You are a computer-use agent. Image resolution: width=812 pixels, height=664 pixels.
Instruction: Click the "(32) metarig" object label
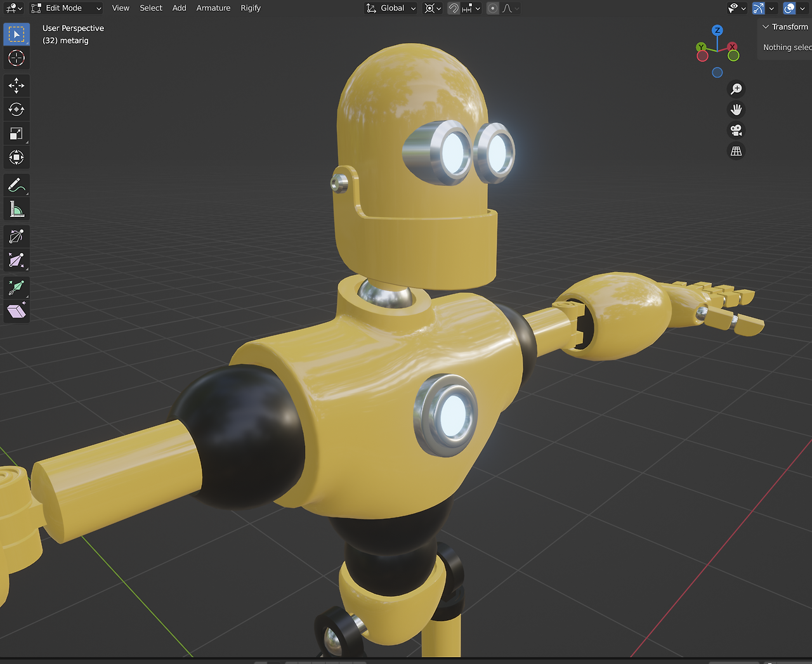65,41
